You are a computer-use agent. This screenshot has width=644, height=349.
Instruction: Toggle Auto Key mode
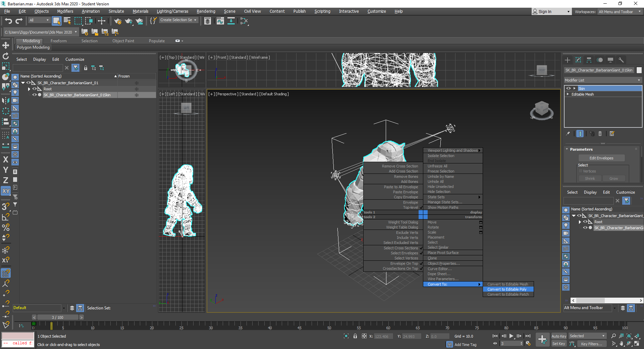point(559,336)
